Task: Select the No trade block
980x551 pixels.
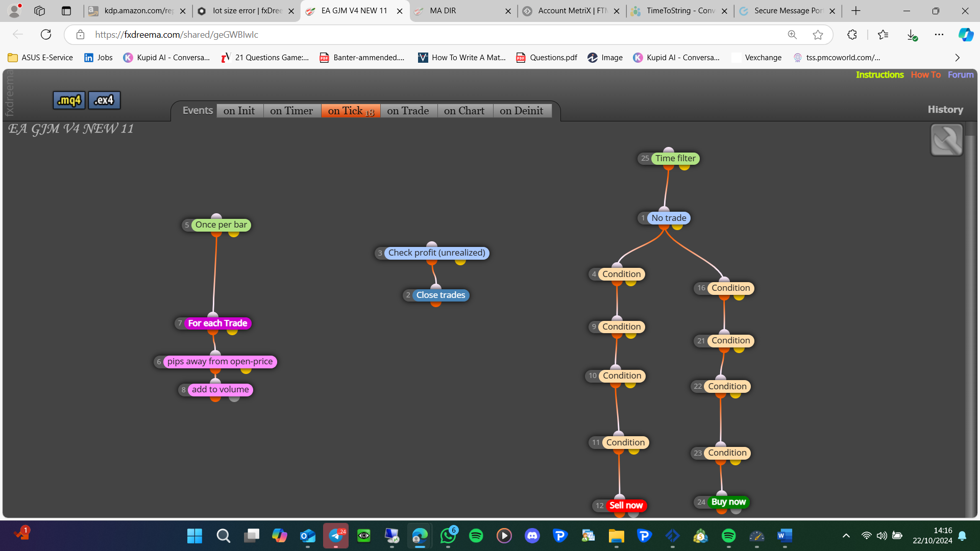Action: tap(669, 218)
